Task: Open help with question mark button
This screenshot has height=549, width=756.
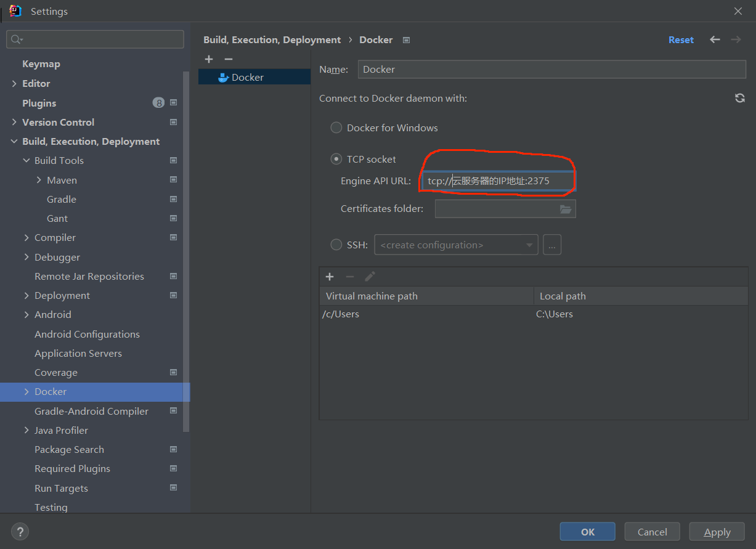Action: 20,531
